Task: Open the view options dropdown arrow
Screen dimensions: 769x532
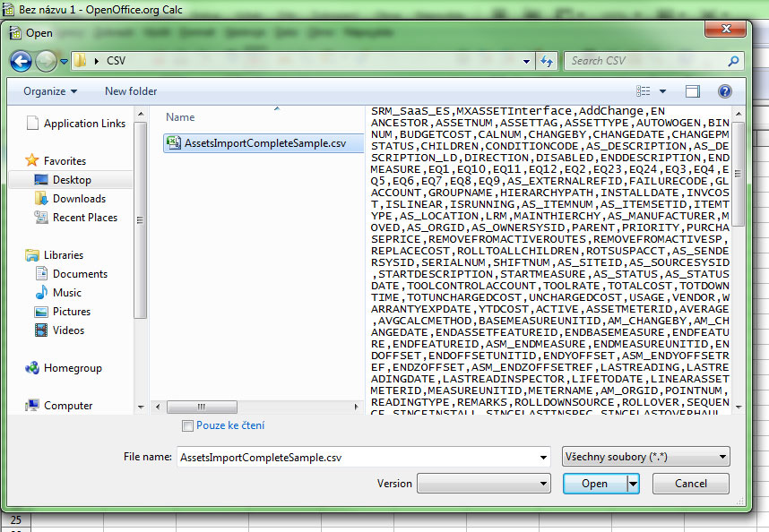Action: (662, 91)
